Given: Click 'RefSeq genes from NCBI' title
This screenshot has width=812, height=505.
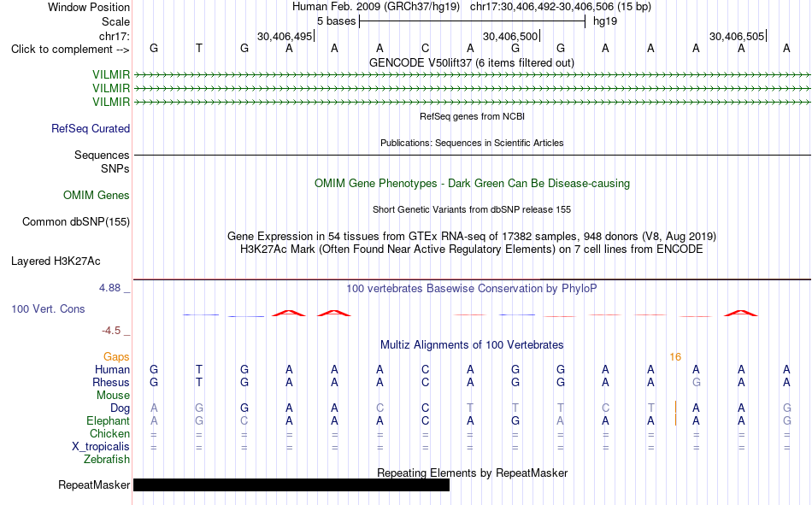Looking at the screenshot, I should pos(473,116).
